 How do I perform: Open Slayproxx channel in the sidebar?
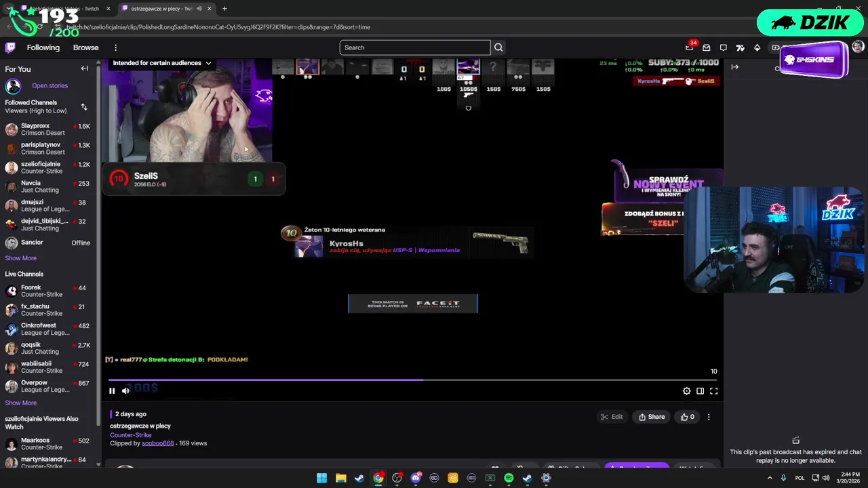point(47,129)
